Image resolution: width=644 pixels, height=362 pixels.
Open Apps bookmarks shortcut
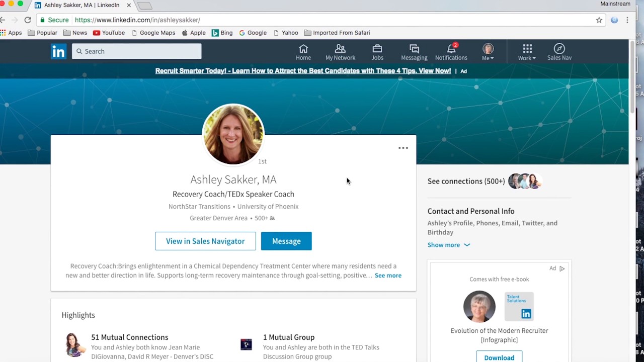[x=11, y=33]
